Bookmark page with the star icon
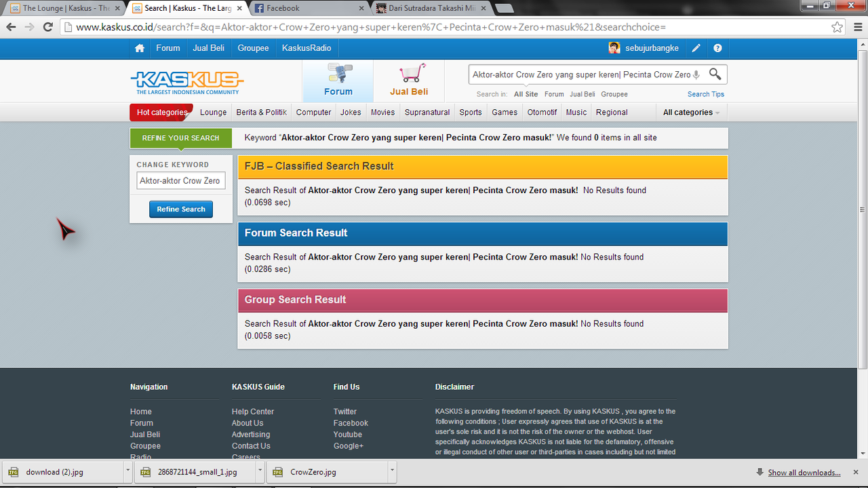 837,27
